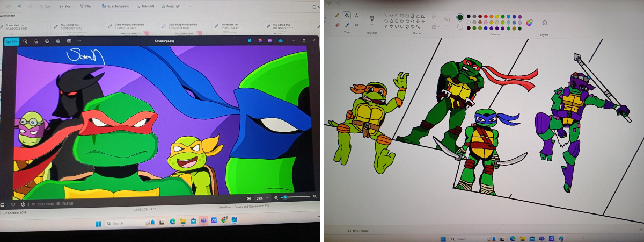
Task: Click the file info icon in Photos status bar
Action: click(x=23, y=204)
